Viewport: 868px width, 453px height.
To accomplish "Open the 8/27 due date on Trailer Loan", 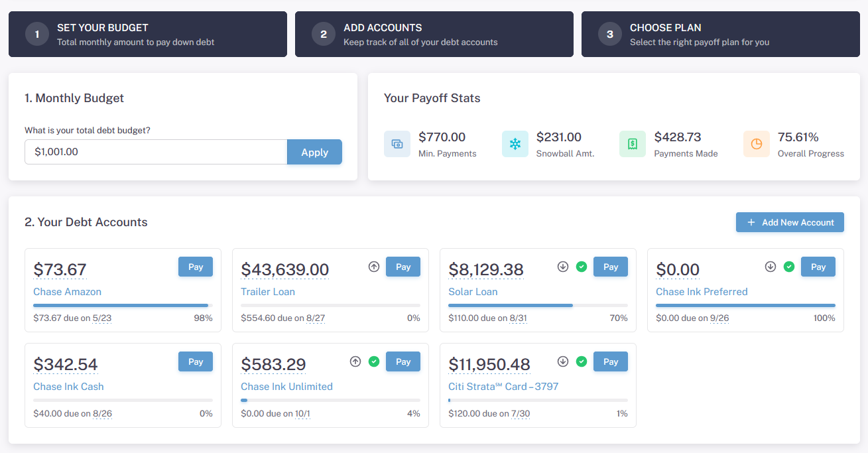I will [x=316, y=318].
